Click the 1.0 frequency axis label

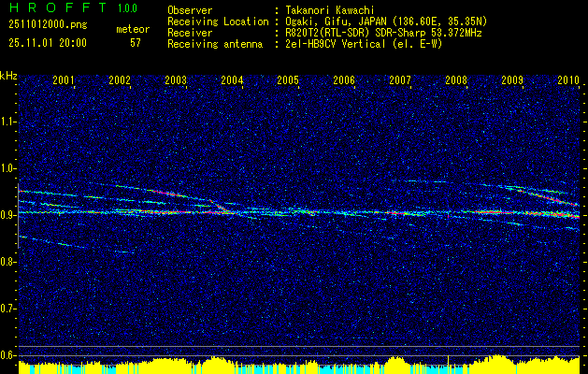[7, 168]
